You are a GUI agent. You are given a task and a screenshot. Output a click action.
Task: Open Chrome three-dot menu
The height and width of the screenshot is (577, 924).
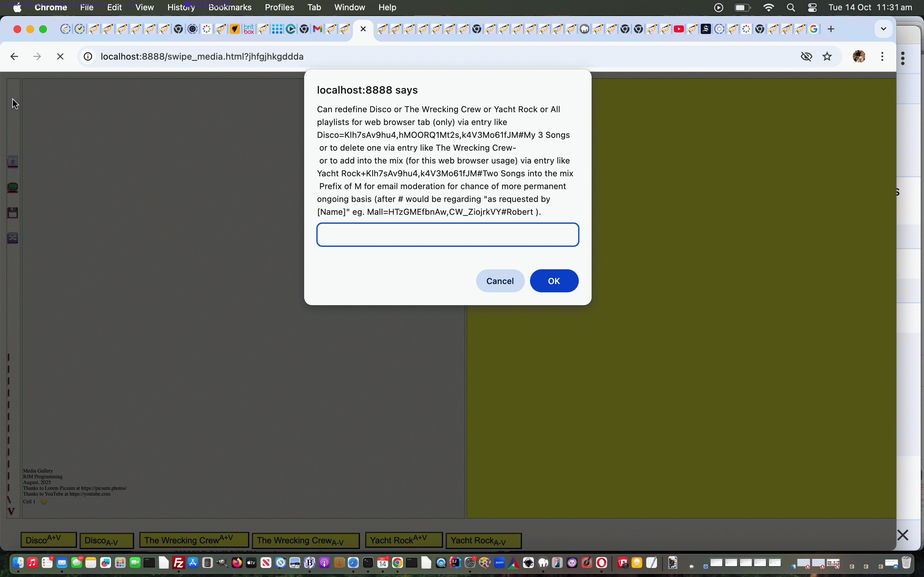coord(882,56)
